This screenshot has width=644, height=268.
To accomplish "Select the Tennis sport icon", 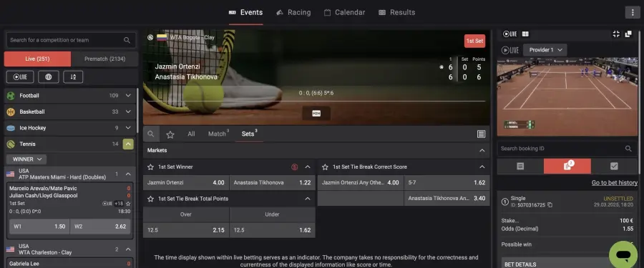I will tap(11, 144).
